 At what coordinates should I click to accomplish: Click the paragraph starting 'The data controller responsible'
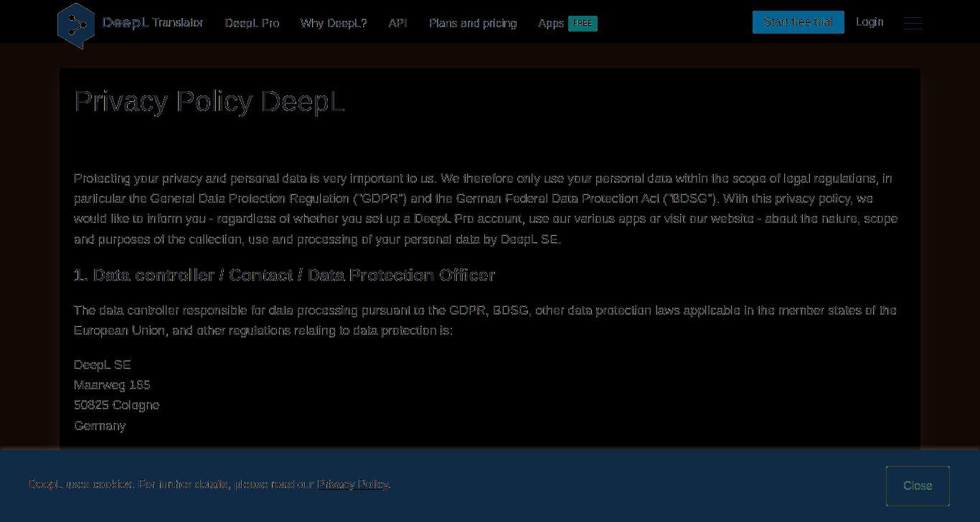486,321
